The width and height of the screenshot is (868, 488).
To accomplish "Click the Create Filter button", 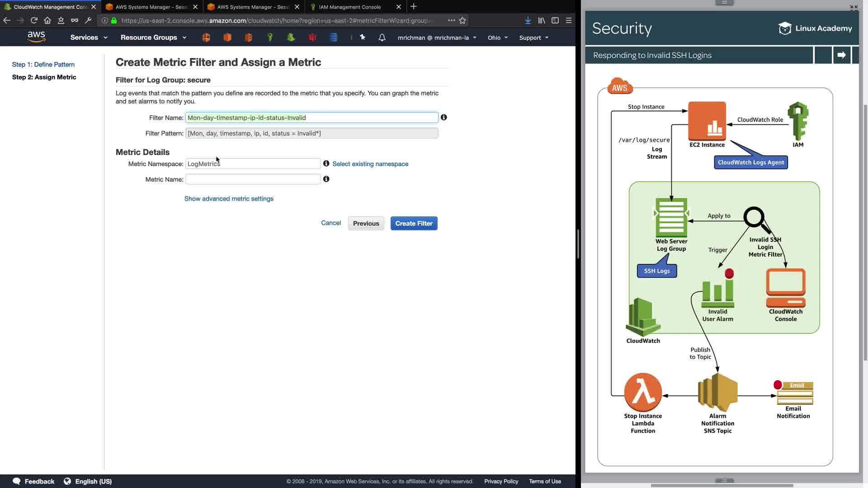I will (x=414, y=223).
